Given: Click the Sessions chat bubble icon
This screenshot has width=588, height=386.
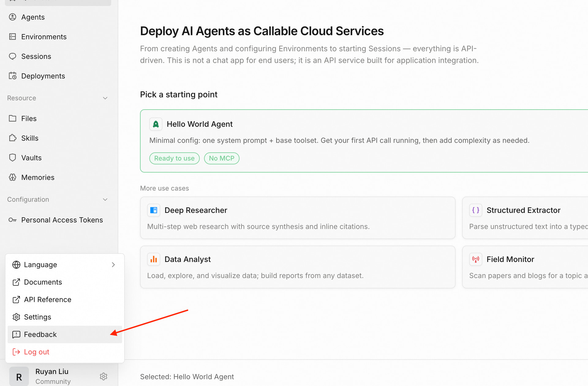Looking at the screenshot, I should pos(13,56).
